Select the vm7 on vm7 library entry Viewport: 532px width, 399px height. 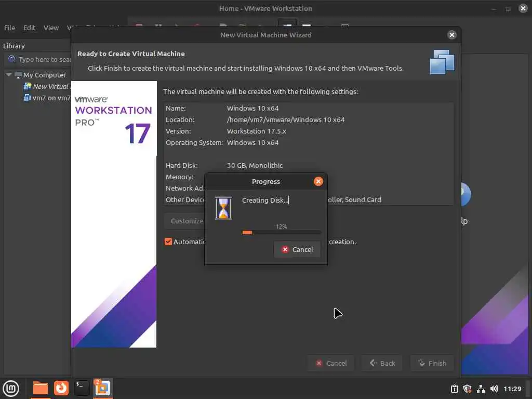[x=51, y=98]
